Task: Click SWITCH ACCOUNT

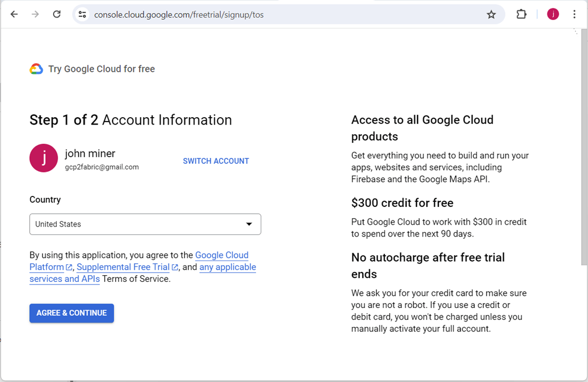Action: [216, 161]
